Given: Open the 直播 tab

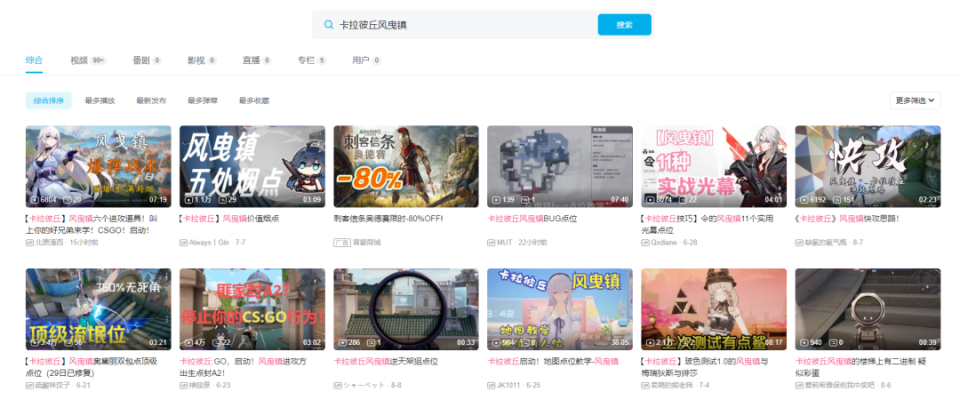Looking at the screenshot, I should click(x=257, y=60).
